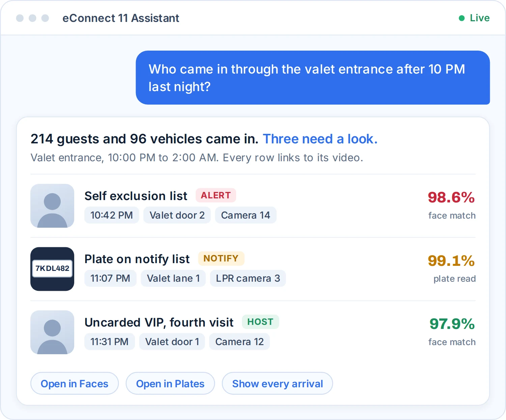The image size is (506, 420).
Task: Select the Valet door 1 chip
Action: 172,342
